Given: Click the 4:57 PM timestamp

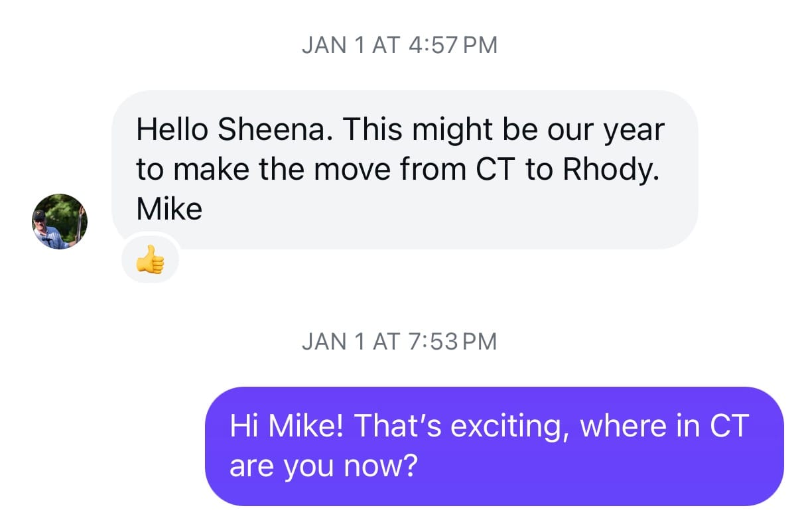Looking at the screenshot, I should [x=454, y=45].
